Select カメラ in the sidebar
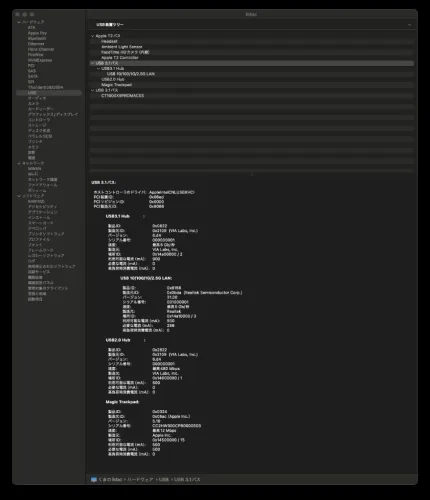 33,104
